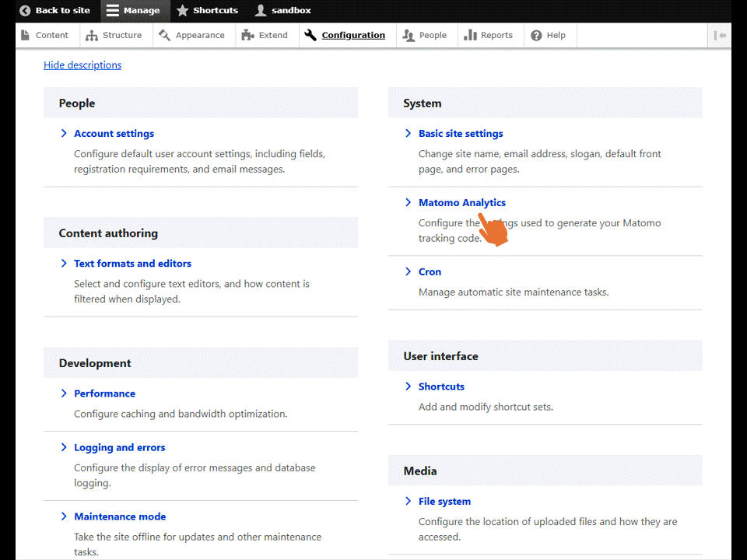The height and width of the screenshot is (560, 747).
Task: Open Basic site settings
Action: tap(461, 133)
